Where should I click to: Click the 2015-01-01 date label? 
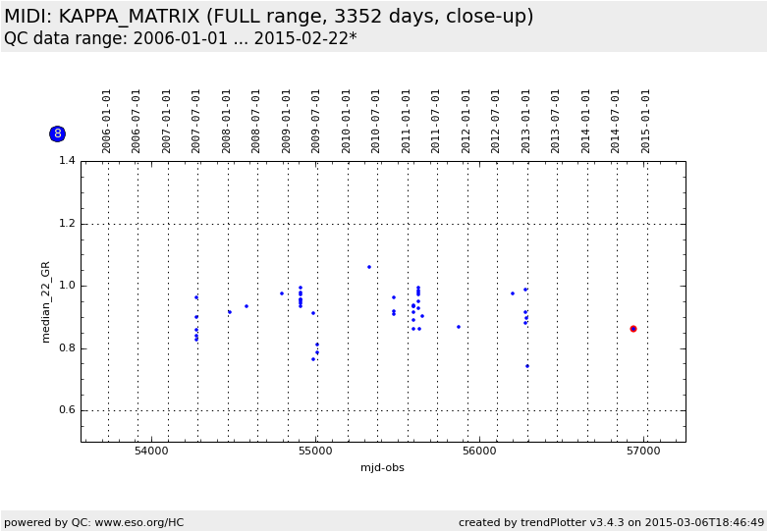[646, 121]
